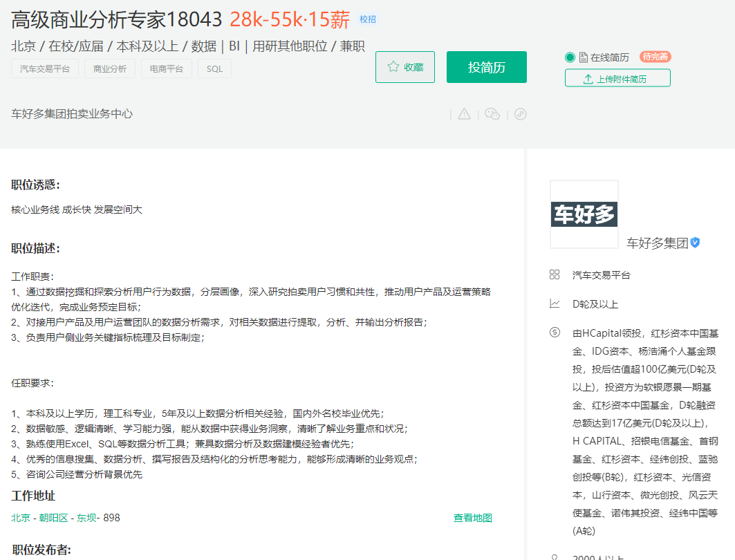Click the 在线简历 document icon
Screen dimensions: 735x560
(583, 57)
